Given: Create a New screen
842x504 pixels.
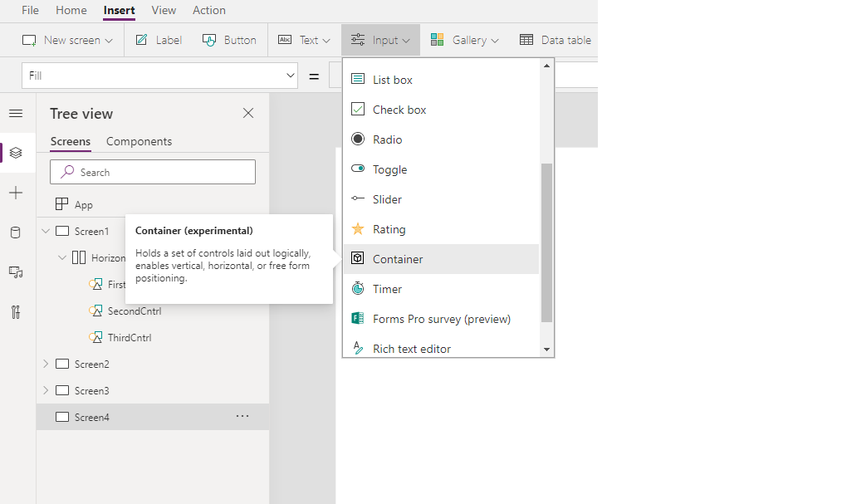Looking at the screenshot, I should pyautogui.click(x=66, y=39).
